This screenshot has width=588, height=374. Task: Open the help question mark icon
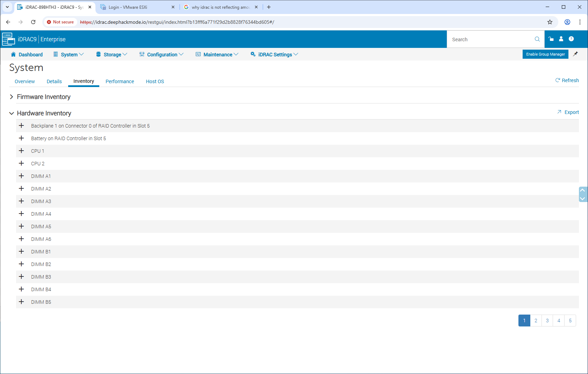pos(571,39)
